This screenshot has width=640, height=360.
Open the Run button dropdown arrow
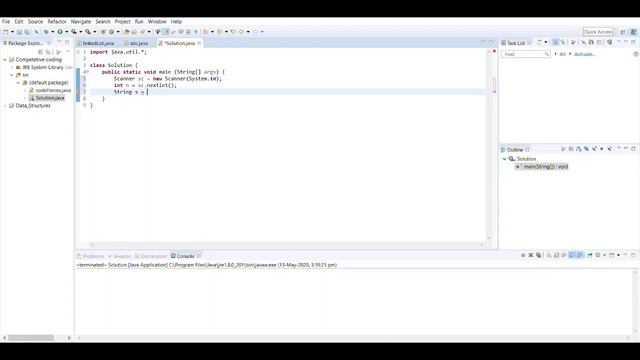[67, 32]
